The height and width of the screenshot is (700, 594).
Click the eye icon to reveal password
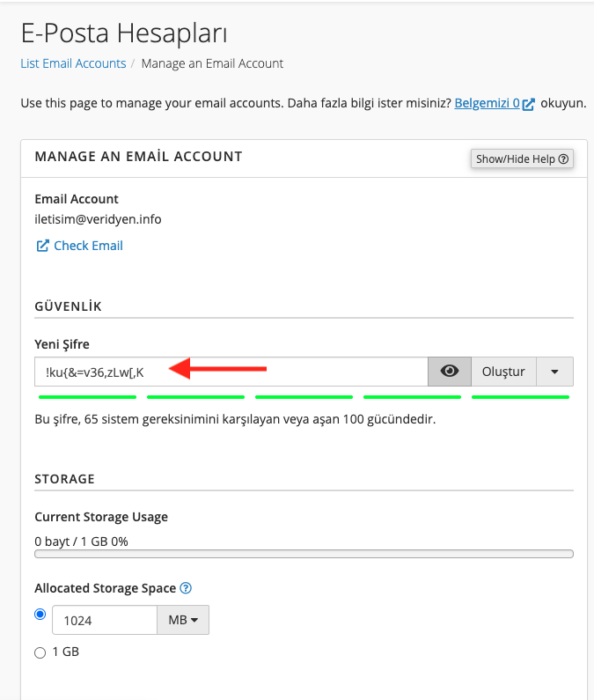coord(450,372)
